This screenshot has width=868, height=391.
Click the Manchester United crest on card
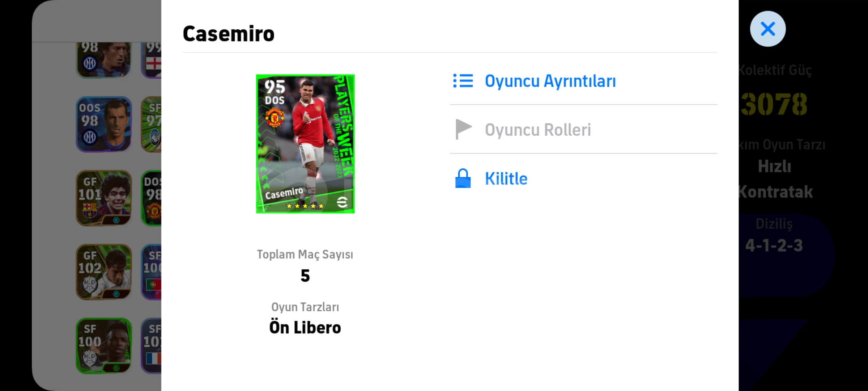point(275,118)
